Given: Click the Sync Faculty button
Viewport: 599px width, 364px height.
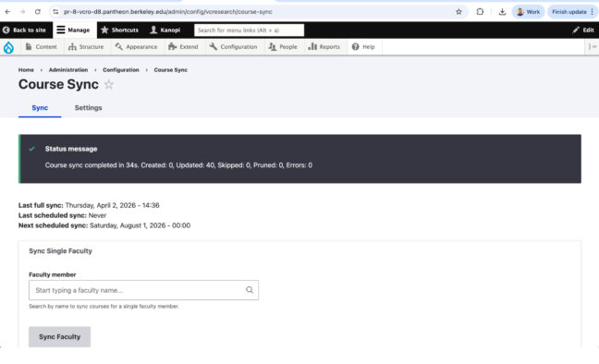Looking at the screenshot, I should tap(59, 337).
